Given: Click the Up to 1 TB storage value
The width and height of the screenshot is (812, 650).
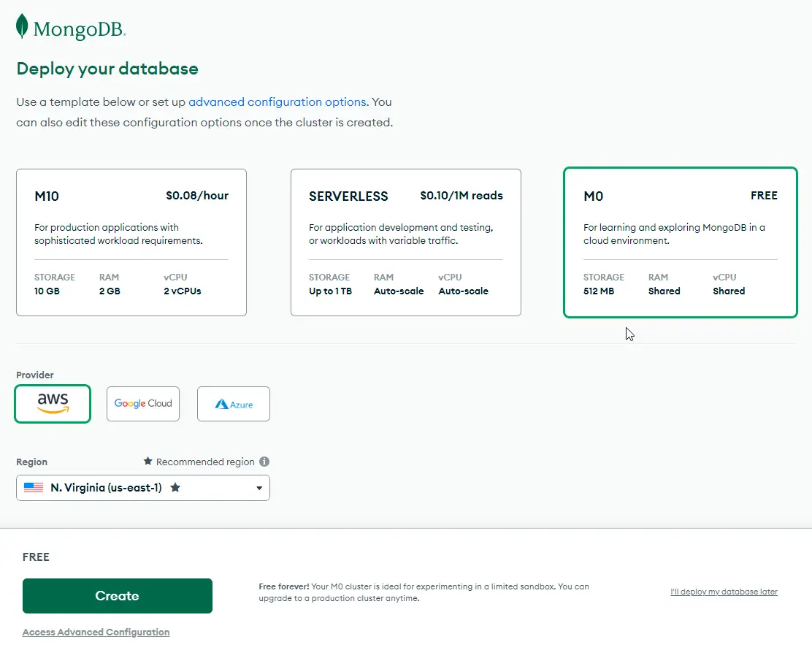Looking at the screenshot, I should 330,291.
